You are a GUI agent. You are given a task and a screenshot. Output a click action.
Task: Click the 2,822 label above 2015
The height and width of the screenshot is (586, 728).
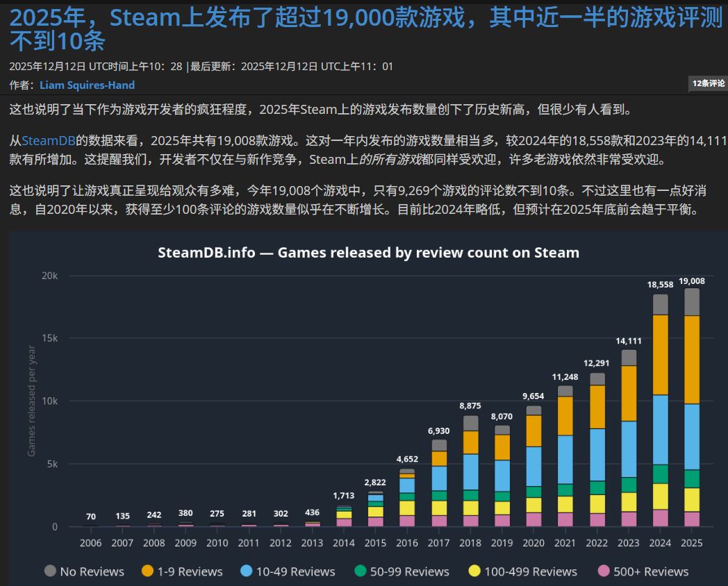(375, 483)
